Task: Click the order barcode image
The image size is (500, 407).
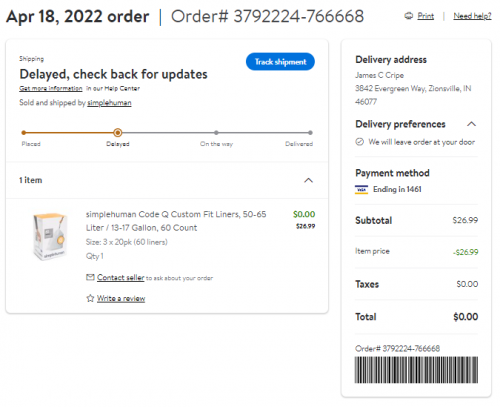Action: 416,370
